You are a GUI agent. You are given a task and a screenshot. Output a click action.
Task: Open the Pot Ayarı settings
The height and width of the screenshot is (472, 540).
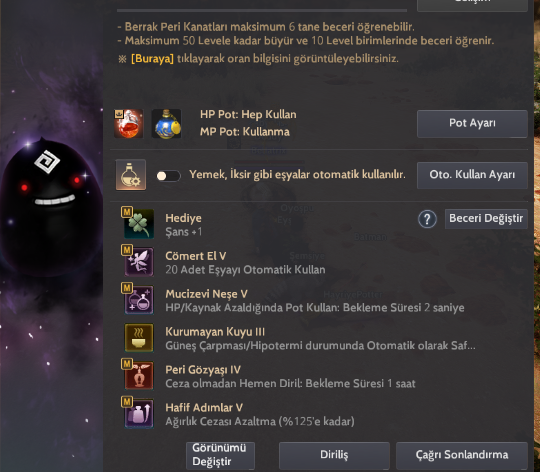pos(472,124)
